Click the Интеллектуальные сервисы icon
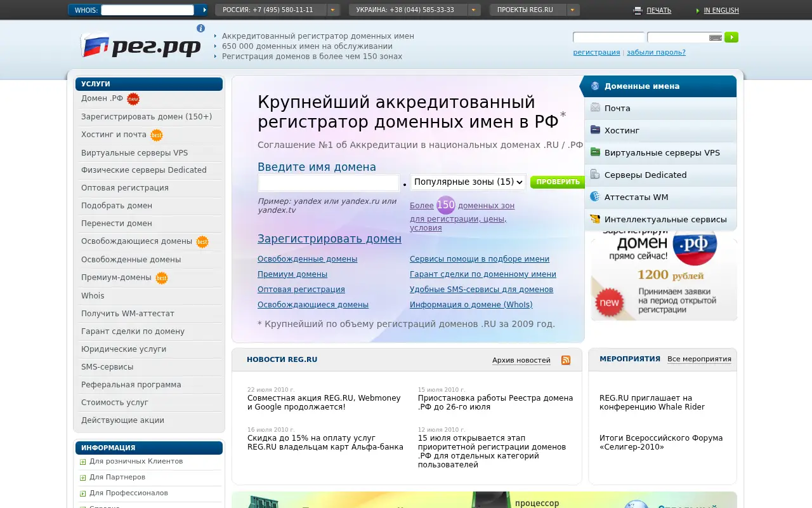 (x=595, y=219)
